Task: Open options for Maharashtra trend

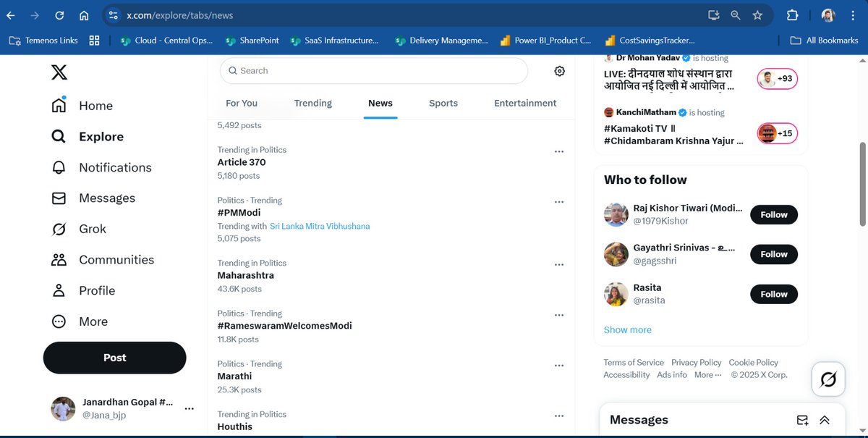Action: click(558, 265)
